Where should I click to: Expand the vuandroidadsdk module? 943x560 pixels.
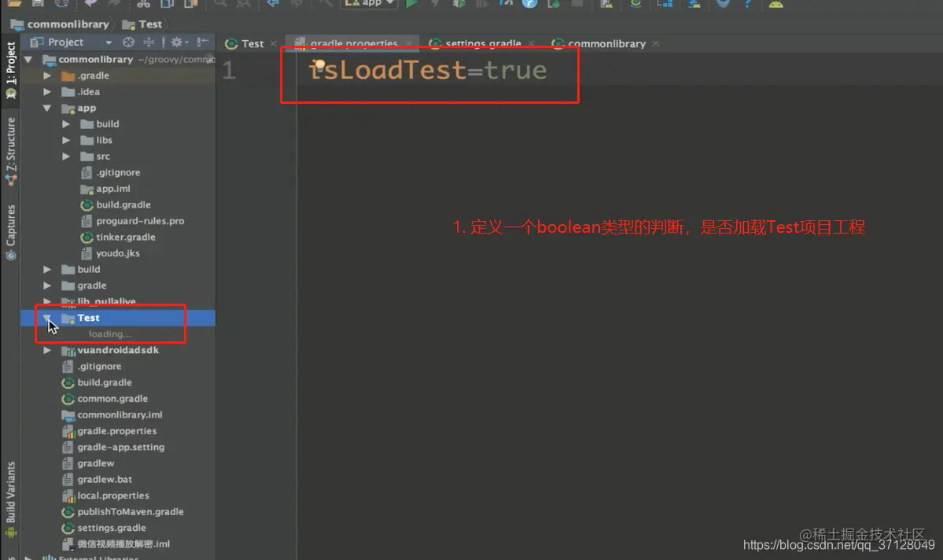click(x=47, y=350)
